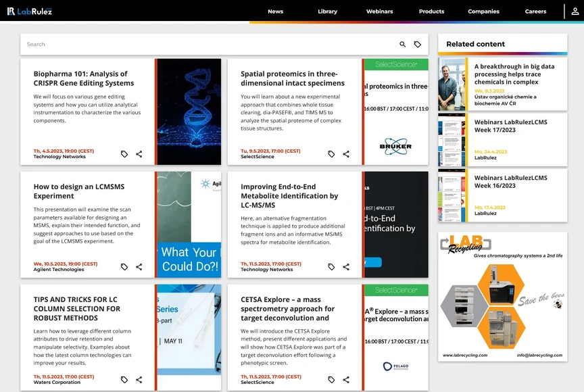Open the Library menu
This screenshot has width=584, height=392.
[327, 11]
